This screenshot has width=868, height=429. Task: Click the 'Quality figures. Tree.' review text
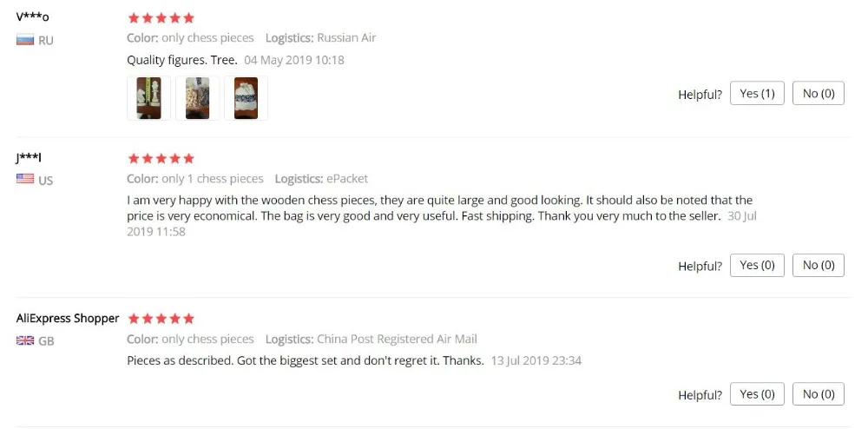point(182,60)
